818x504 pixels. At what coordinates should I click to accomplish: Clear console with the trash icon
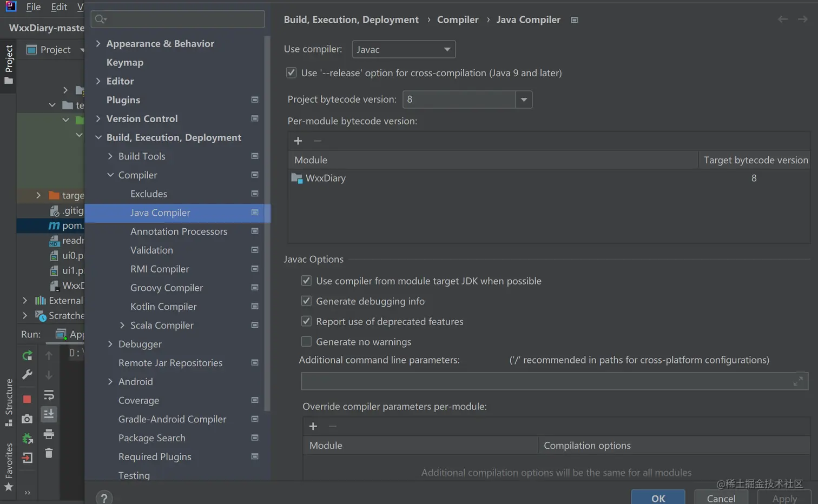(x=49, y=453)
